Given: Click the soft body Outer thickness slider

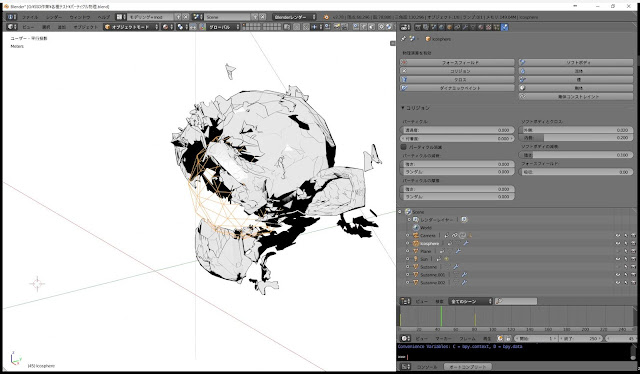Looking at the screenshot, I should click(x=576, y=130).
